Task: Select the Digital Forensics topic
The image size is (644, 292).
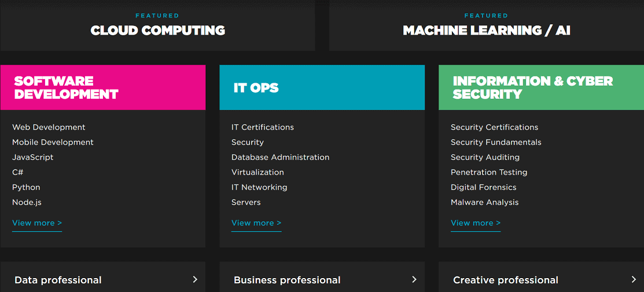Action: click(x=484, y=187)
